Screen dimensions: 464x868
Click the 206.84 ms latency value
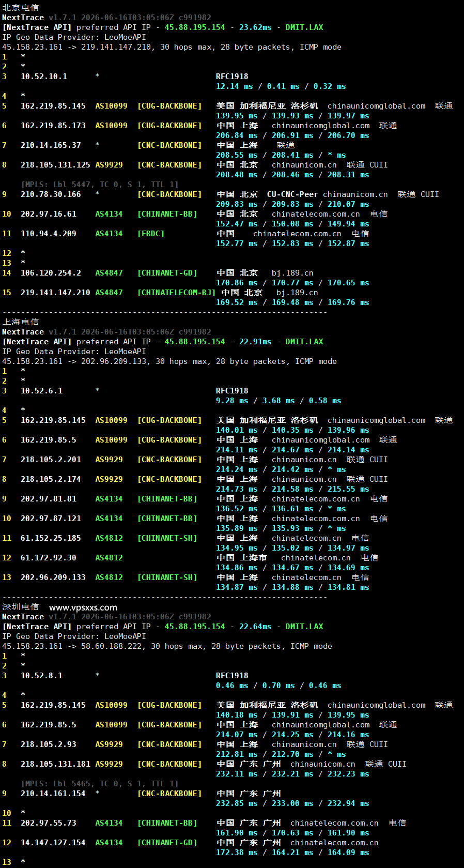tap(237, 135)
